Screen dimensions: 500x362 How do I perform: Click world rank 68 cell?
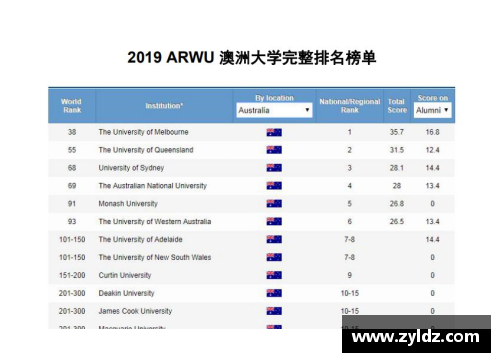[x=72, y=168]
